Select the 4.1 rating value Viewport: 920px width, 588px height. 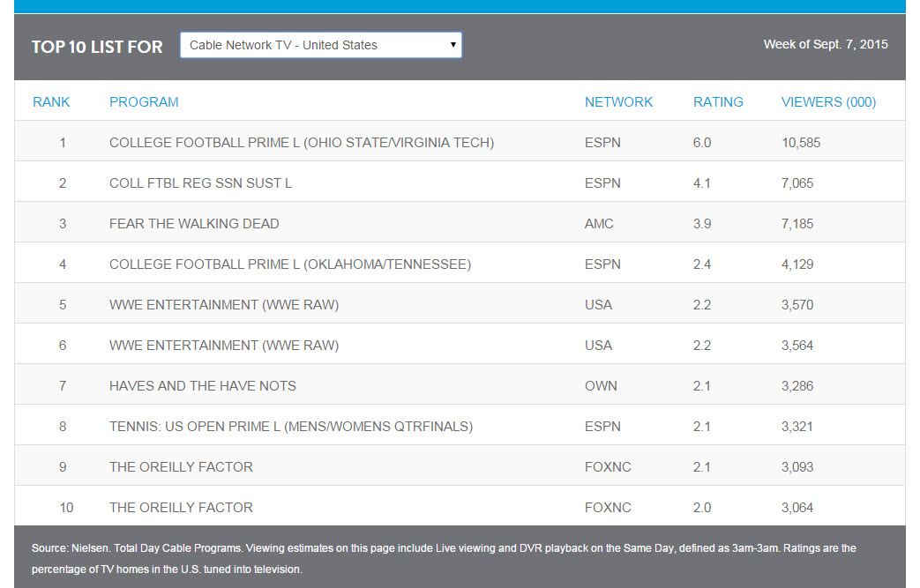point(702,182)
